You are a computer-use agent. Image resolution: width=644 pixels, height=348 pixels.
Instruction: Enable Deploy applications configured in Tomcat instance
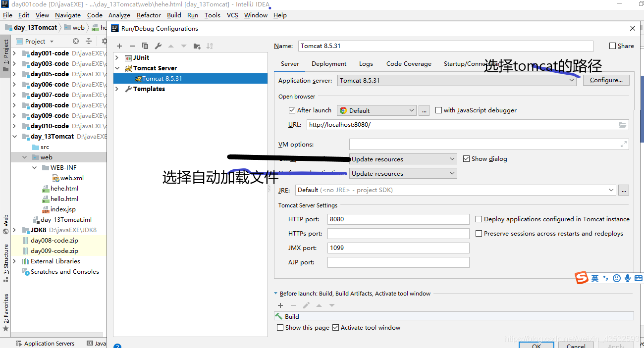point(479,219)
